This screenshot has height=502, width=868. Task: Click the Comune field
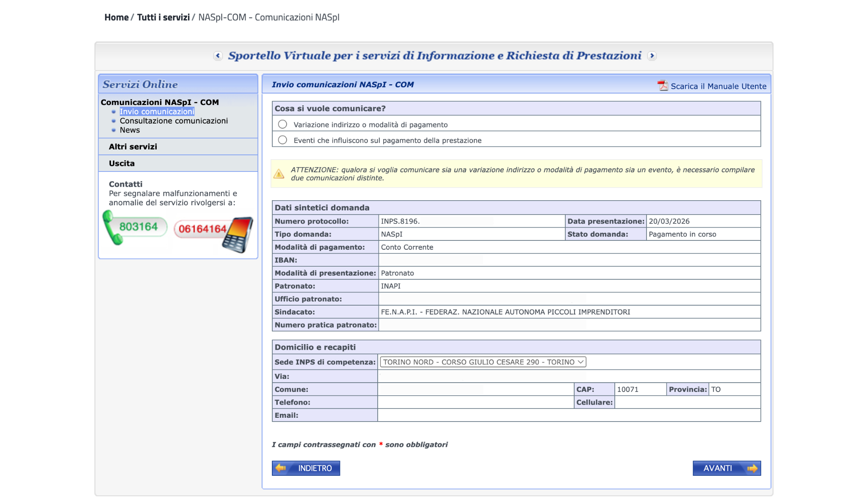coord(475,389)
